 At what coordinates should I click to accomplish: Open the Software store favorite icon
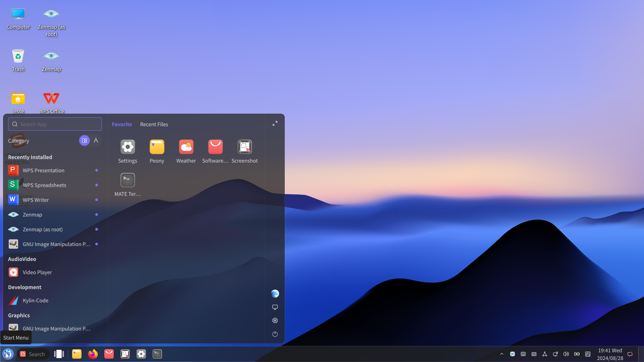point(215,152)
